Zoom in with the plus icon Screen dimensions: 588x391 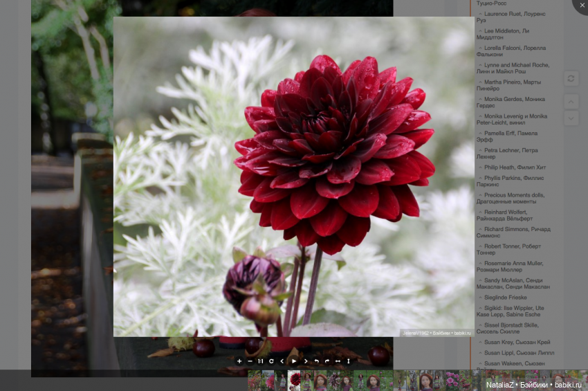click(239, 361)
